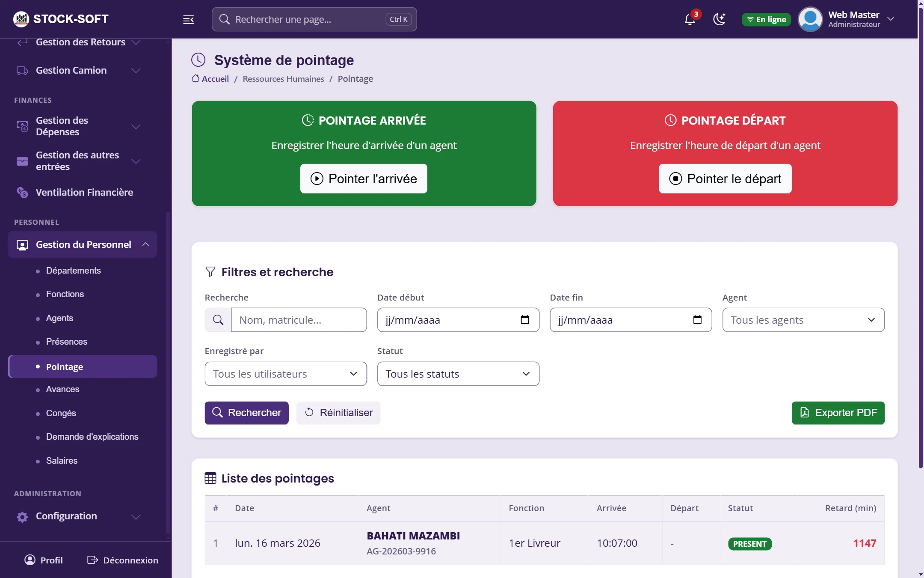The image size is (924, 578).
Task: Open the Agent dropdown Tous les agents
Action: click(x=803, y=320)
